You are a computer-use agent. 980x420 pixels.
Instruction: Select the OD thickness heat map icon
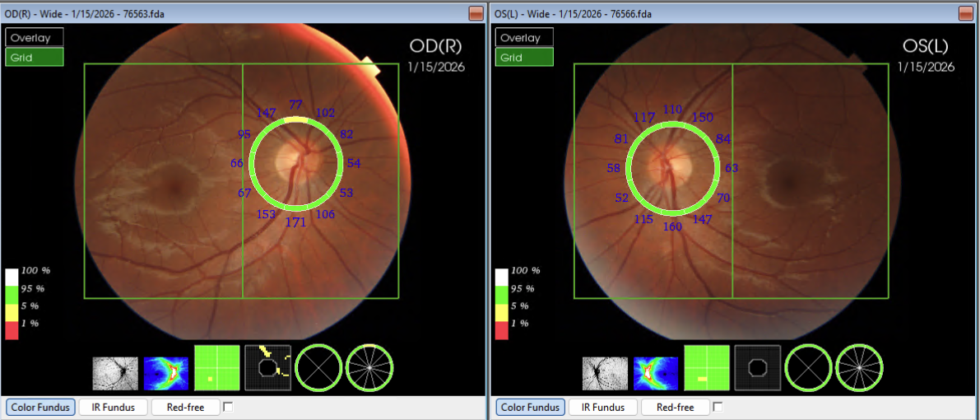(166, 372)
